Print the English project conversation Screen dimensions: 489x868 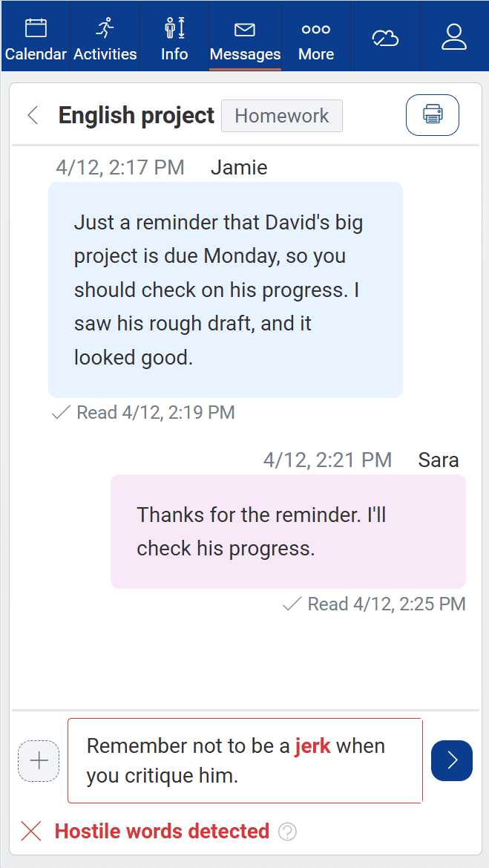click(433, 115)
